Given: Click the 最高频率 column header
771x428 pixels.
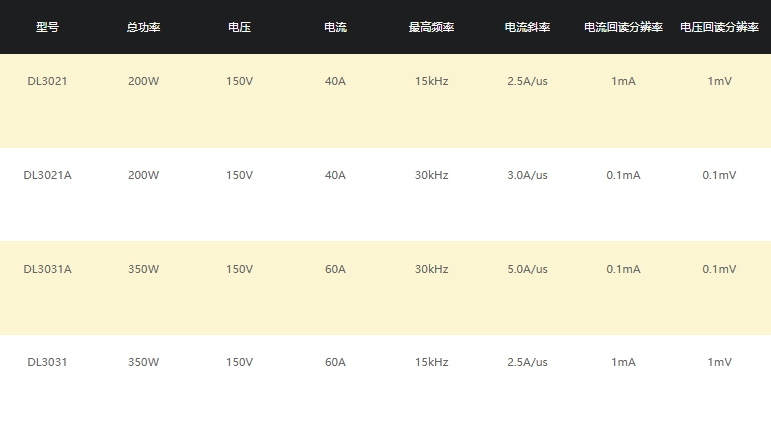Looking at the screenshot, I should [431, 27].
